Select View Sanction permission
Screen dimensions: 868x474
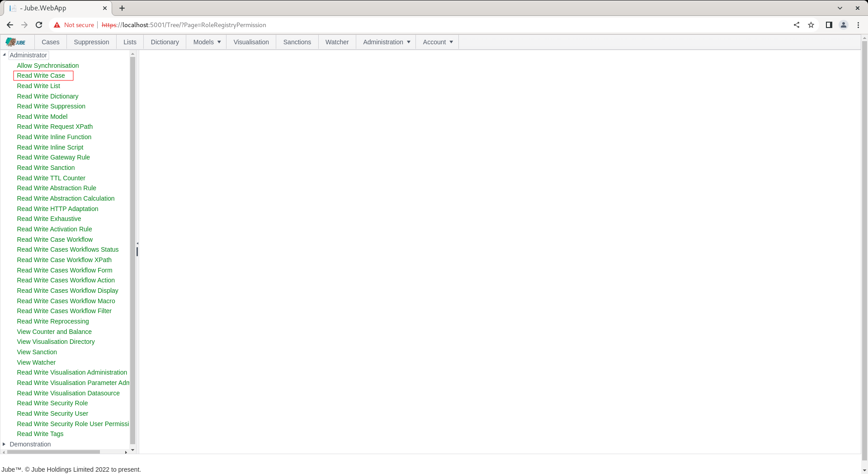pyautogui.click(x=37, y=352)
